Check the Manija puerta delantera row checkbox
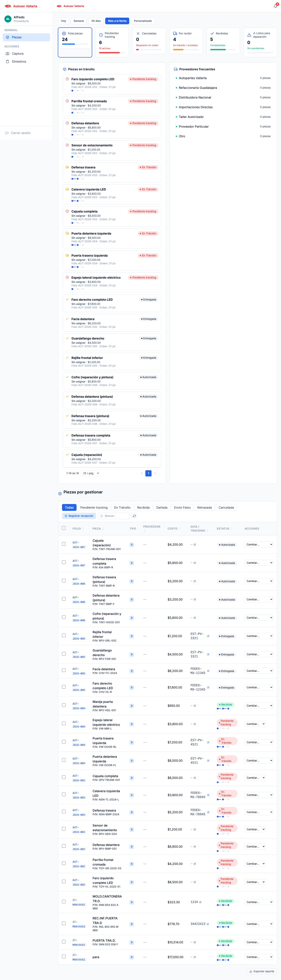 click(64, 705)
